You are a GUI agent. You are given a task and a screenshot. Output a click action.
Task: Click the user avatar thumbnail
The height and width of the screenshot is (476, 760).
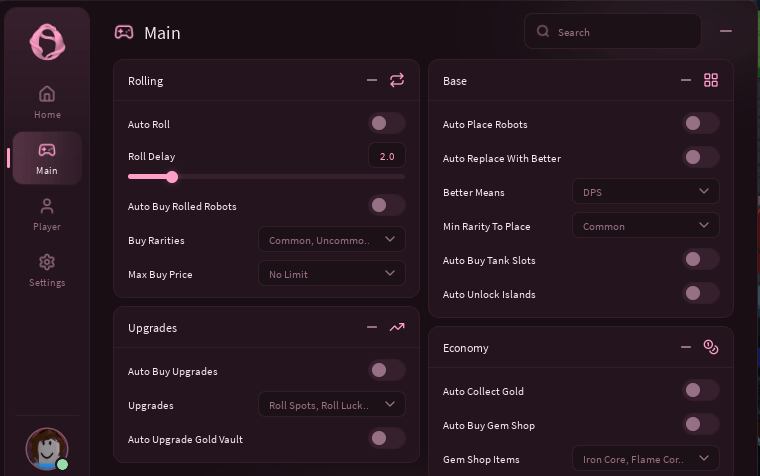click(47, 449)
